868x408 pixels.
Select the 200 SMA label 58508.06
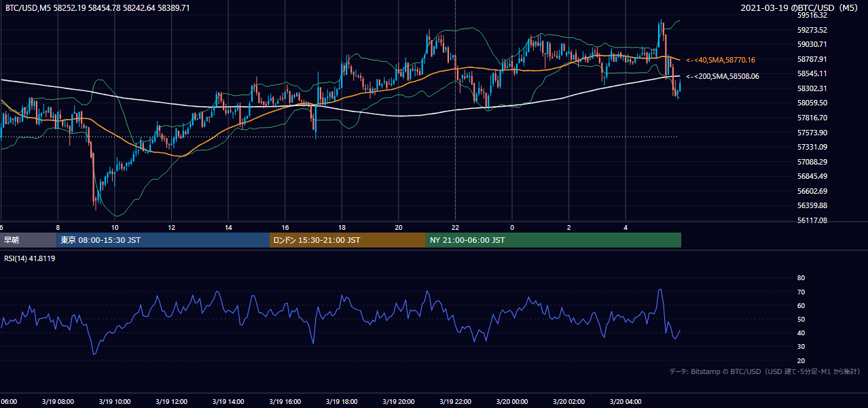point(723,76)
